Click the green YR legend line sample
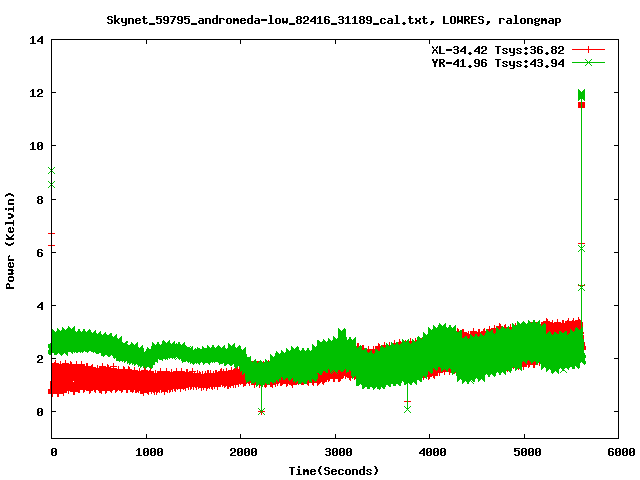 coord(588,63)
